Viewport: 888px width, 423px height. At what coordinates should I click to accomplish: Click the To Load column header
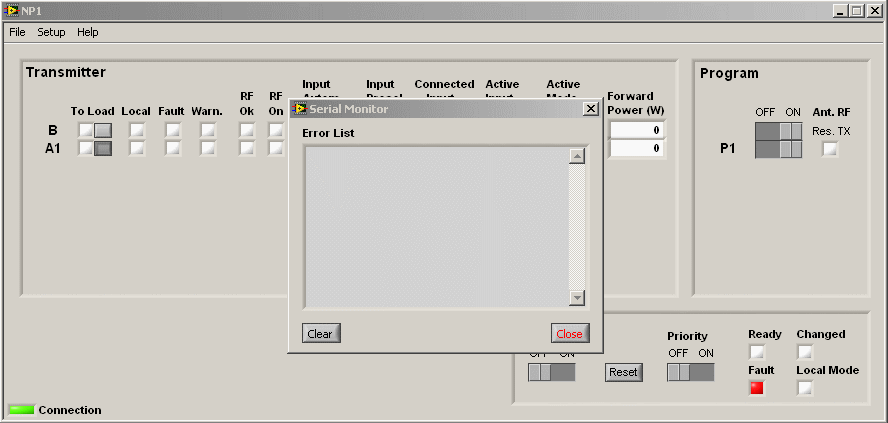92,112
